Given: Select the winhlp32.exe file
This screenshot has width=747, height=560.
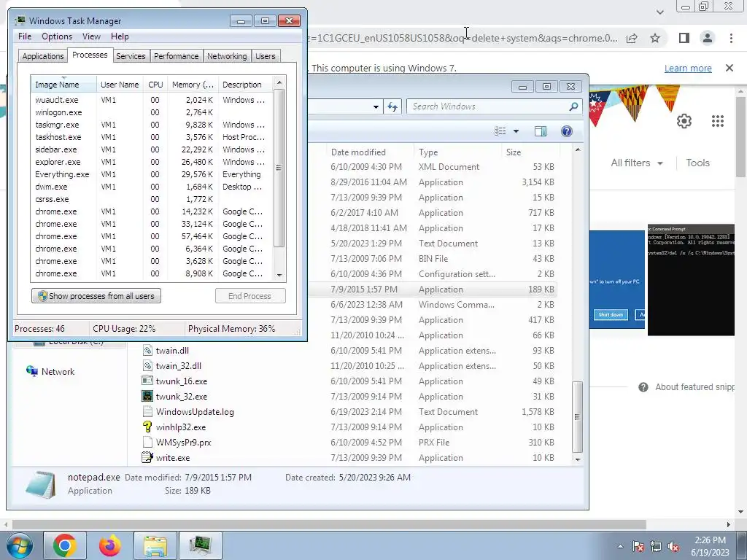Looking at the screenshot, I should (181, 427).
